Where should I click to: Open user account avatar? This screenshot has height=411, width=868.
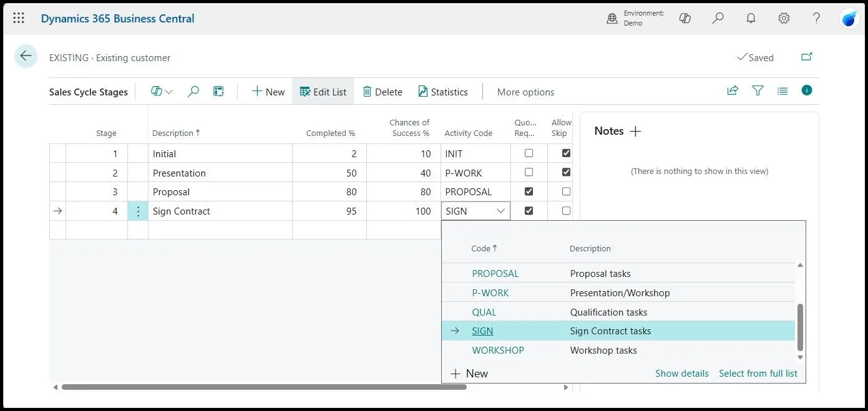pos(849,19)
